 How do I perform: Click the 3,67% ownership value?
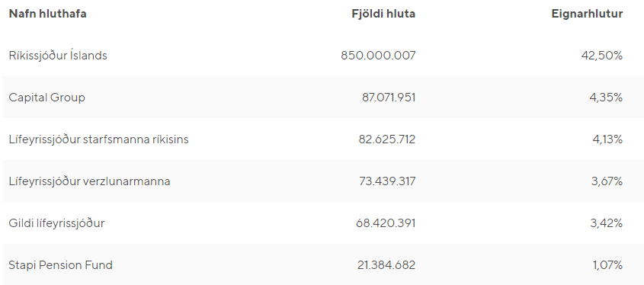point(607,181)
